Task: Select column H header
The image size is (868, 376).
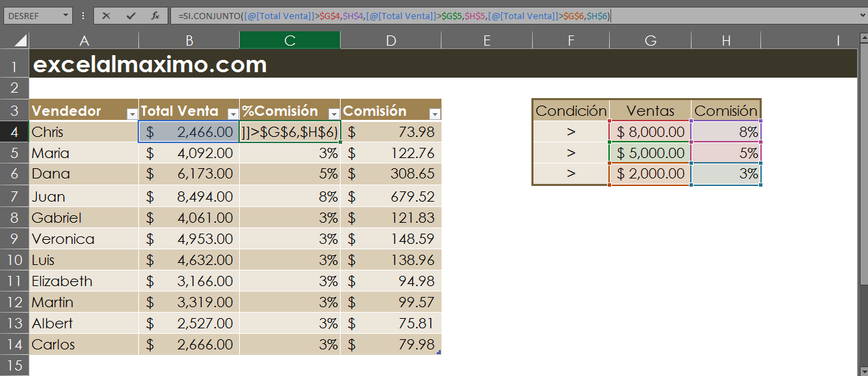Action: coord(726,41)
